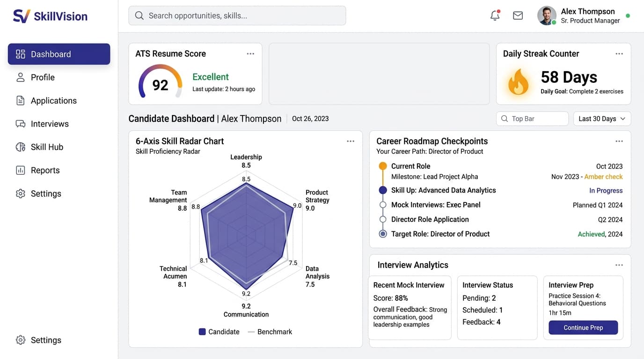The width and height of the screenshot is (644, 359).
Task: Click the 58 Days streak value
Action: click(569, 77)
